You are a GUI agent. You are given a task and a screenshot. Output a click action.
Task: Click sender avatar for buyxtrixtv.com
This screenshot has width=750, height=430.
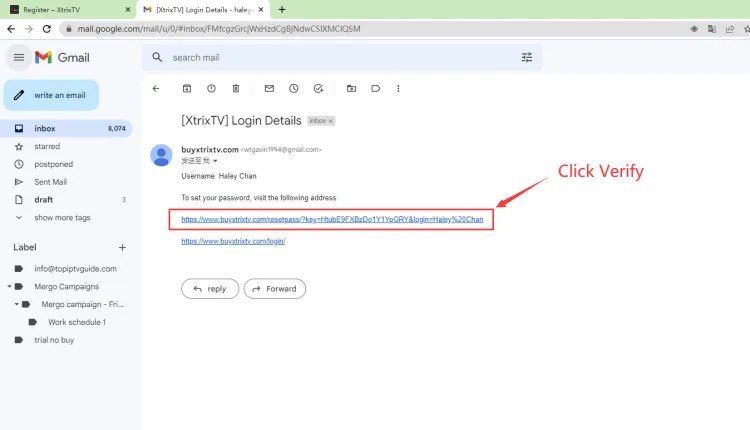point(161,155)
